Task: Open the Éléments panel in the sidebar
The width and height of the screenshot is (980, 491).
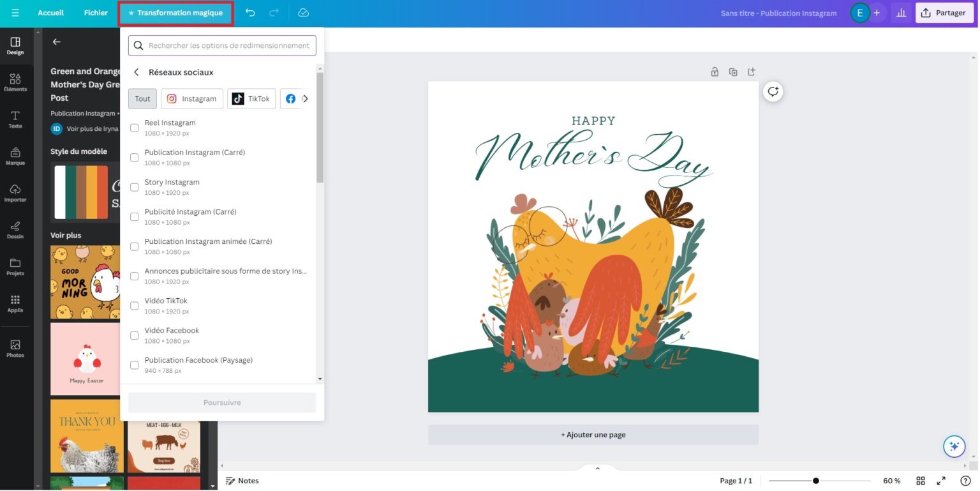Action: pyautogui.click(x=15, y=82)
